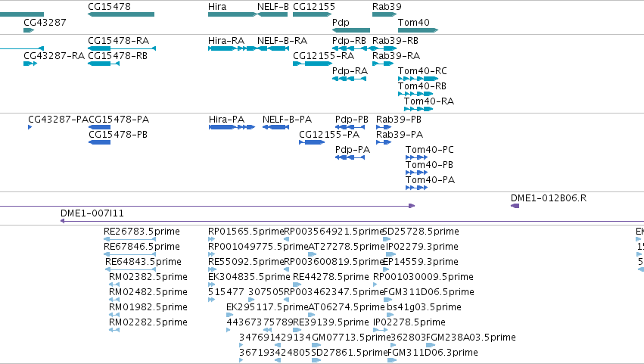Image resolution: width=644 pixels, height=364 pixels.
Task: Click the Rab39 gene label
Action: click(387, 7)
